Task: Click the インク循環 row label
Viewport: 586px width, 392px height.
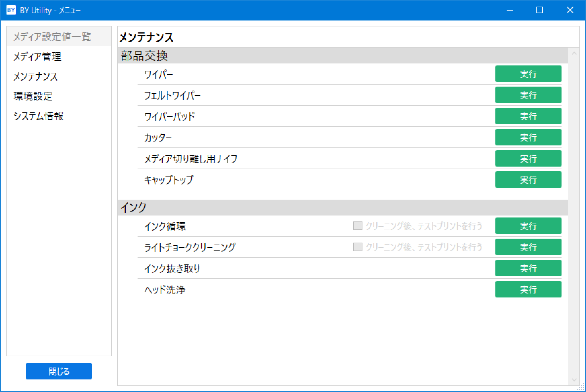Action: click(165, 226)
